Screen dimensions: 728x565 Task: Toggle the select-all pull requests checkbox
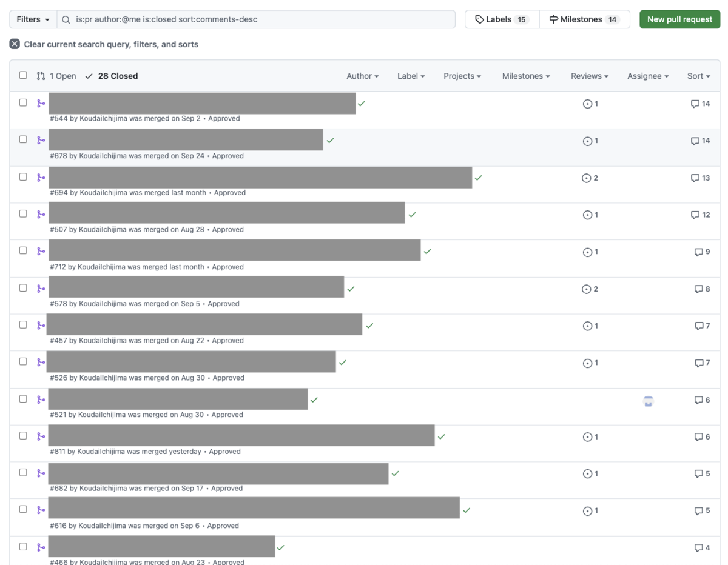[23, 75]
